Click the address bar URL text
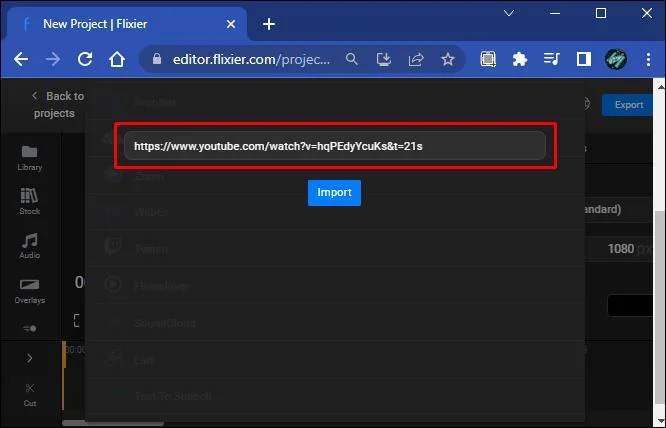 [251, 59]
